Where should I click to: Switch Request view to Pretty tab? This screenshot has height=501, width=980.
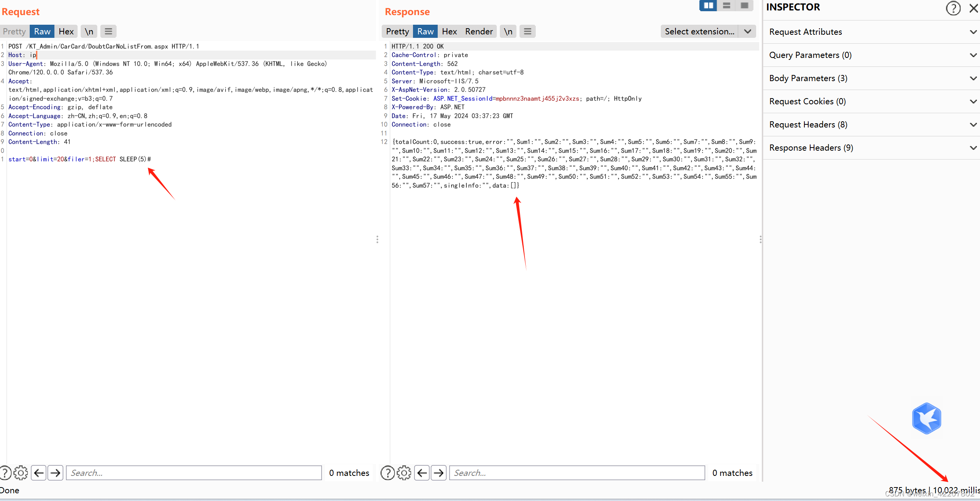pos(14,31)
